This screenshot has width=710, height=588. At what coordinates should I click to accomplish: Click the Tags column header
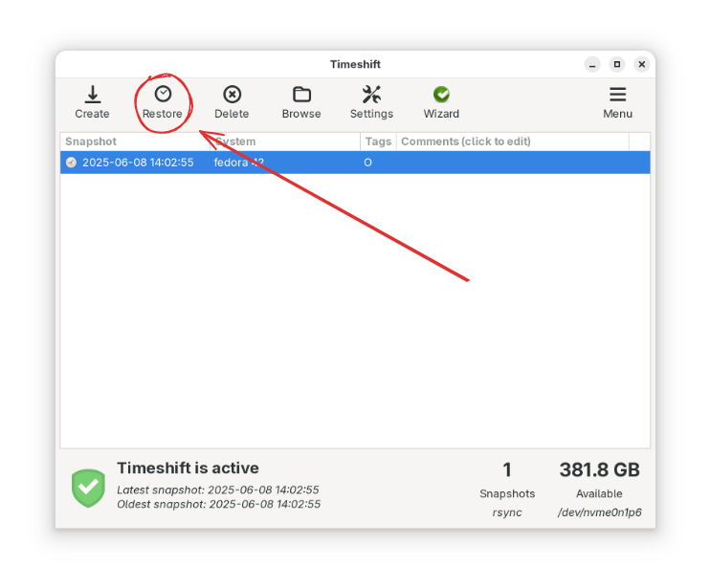pos(379,142)
